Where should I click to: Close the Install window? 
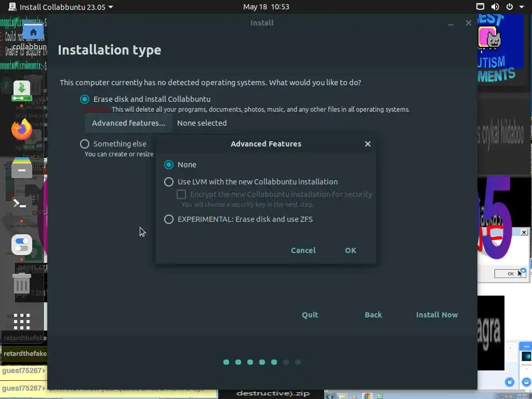click(468, 23)
